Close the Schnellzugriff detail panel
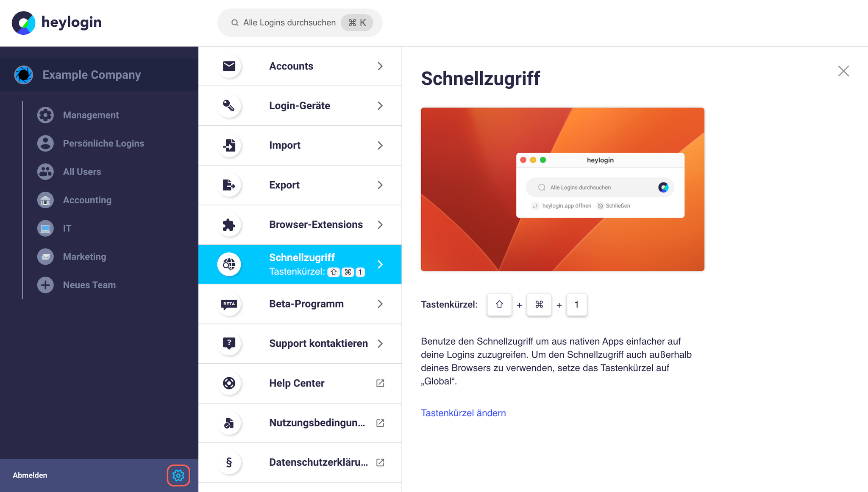The width and height of the screenshot is (868, 492). coord(843,71)
